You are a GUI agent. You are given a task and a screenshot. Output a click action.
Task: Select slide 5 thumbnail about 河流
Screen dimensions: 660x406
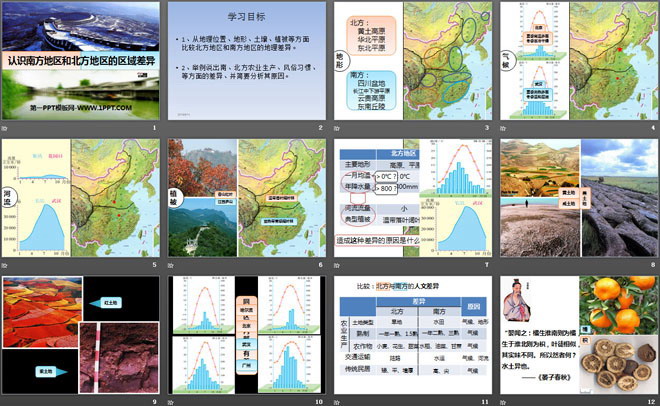(81, 198)
